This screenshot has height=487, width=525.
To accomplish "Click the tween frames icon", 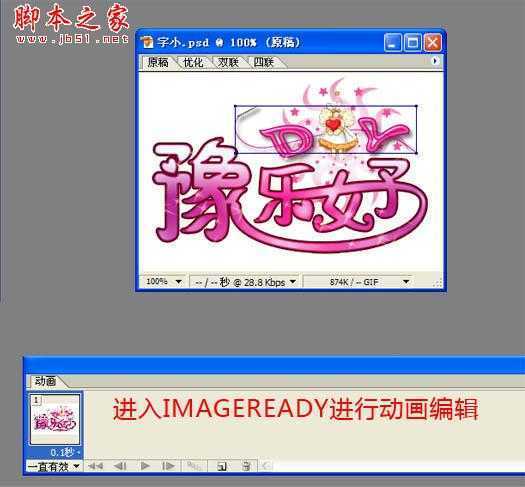I will point(194,466).
